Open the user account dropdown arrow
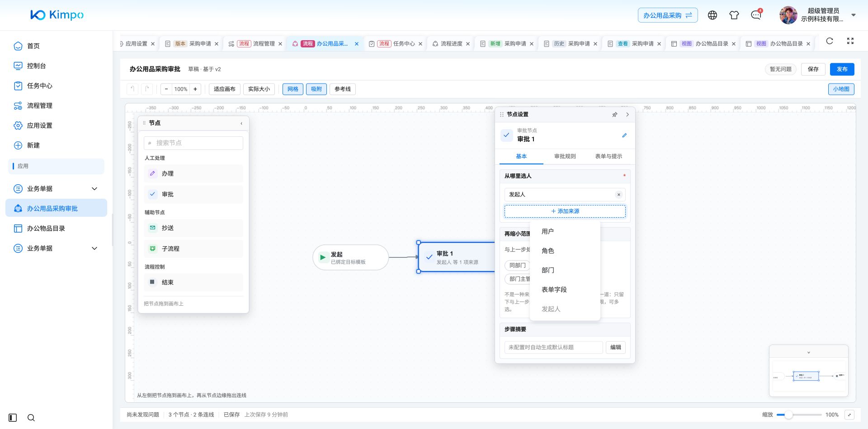The width and height of the screenshot is (868, 429). coord(854,15)
